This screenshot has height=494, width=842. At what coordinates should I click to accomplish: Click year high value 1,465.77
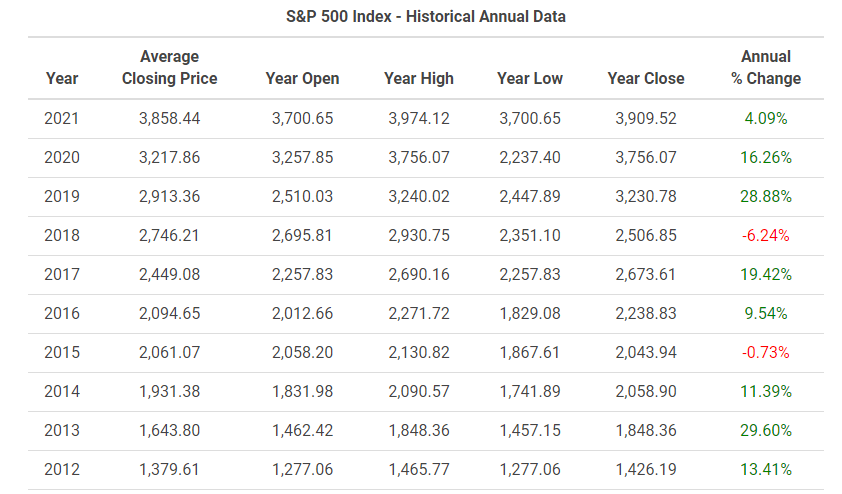tap(419, 469)
